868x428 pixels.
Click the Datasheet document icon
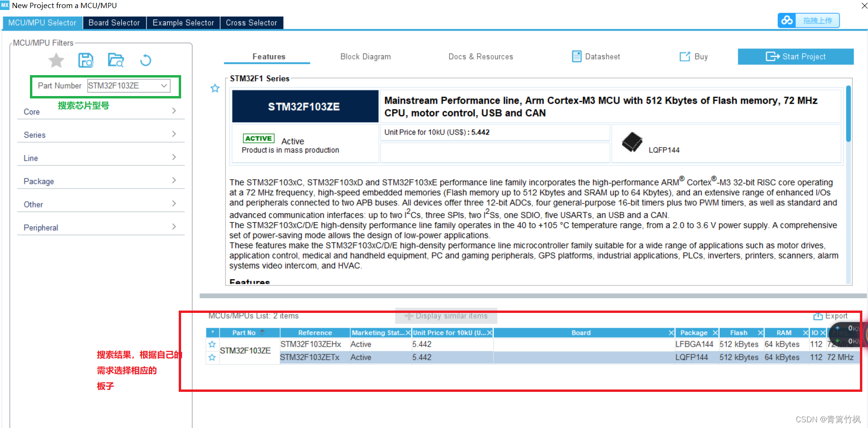pyautogui.click(x=577, y=57)
